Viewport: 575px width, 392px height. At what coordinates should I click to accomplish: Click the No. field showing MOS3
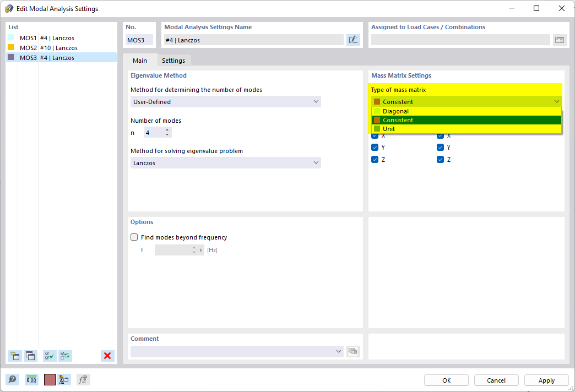[x=139, y=40]
